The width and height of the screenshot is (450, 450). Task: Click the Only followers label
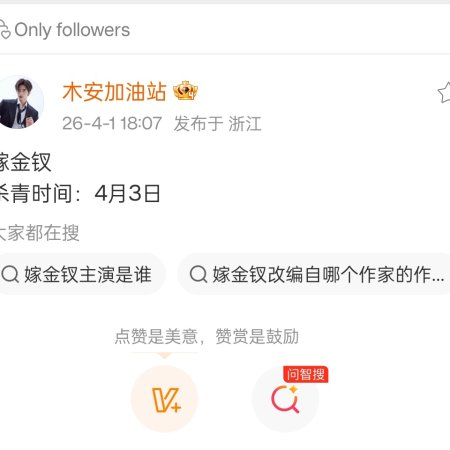click(x=72, y=30)
